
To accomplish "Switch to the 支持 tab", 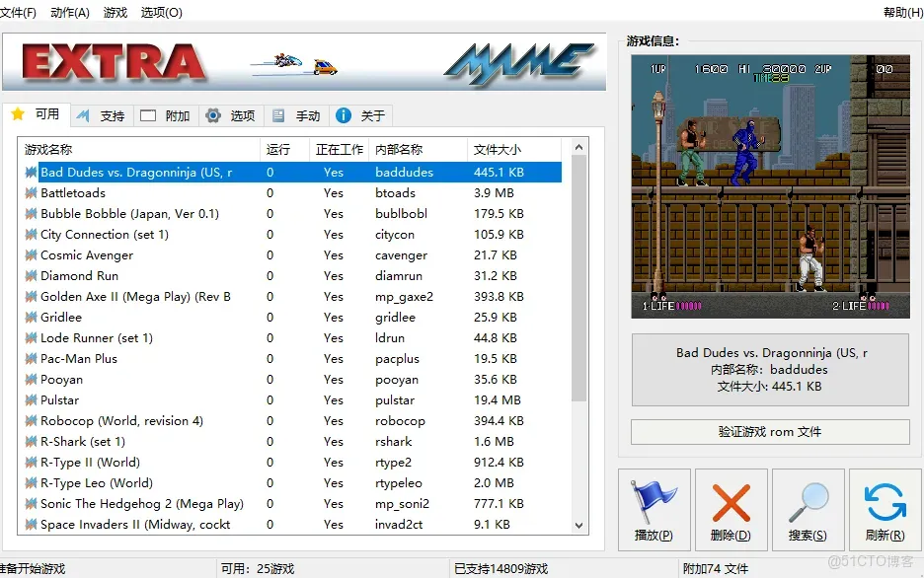I will point(102,116).
